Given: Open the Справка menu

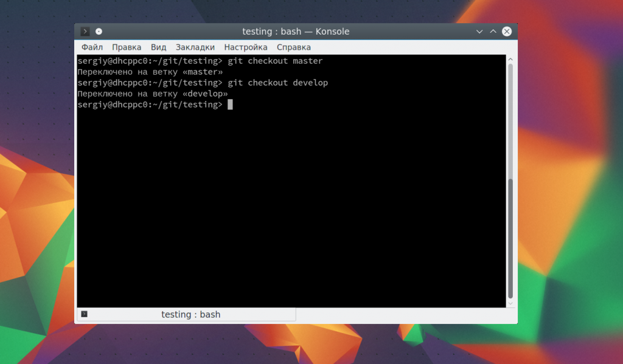Looking at the screenshot, I should pyautogui.click(x=294, y=47).
